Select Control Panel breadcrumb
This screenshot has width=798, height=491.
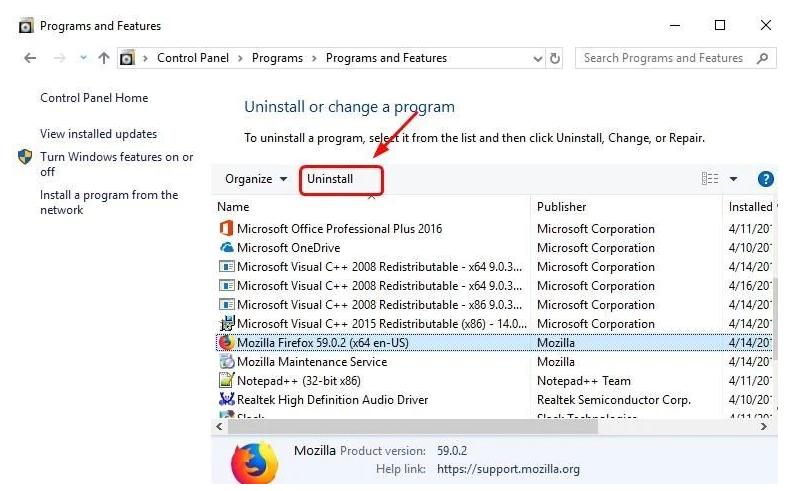[x=193, y=58]
